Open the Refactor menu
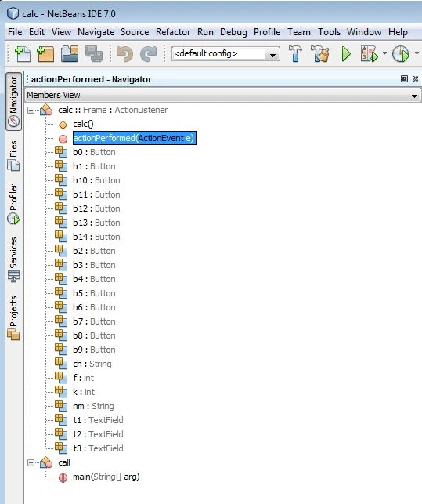The width and height of the screenshot is (422, 504). 173,32
